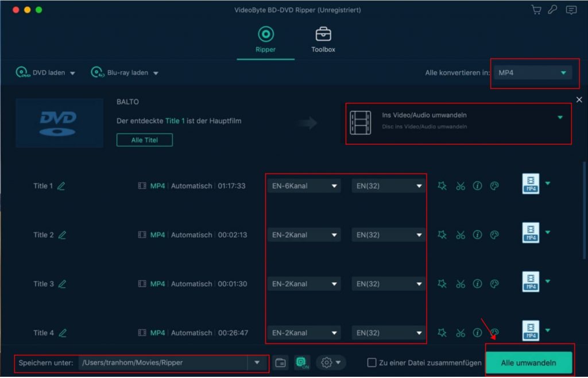Toggle the MP4 format badge for Title 1

pos(531,184)
